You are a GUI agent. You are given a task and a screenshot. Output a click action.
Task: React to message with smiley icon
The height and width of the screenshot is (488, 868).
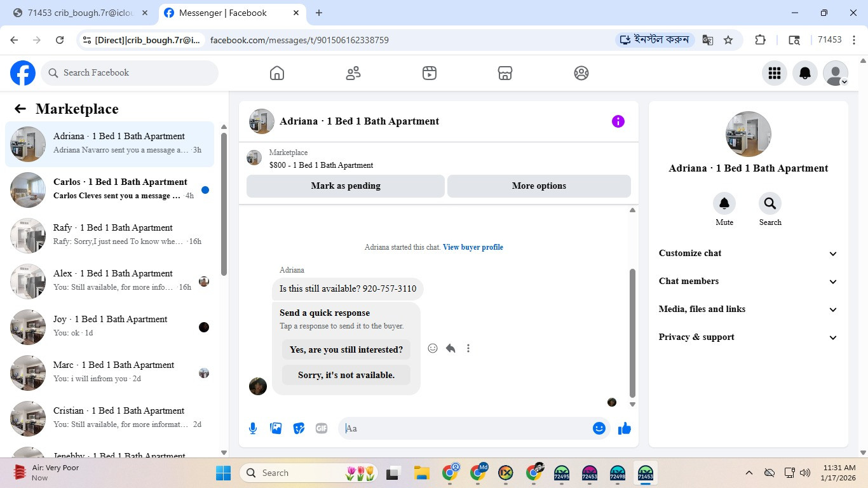[433, 348]
